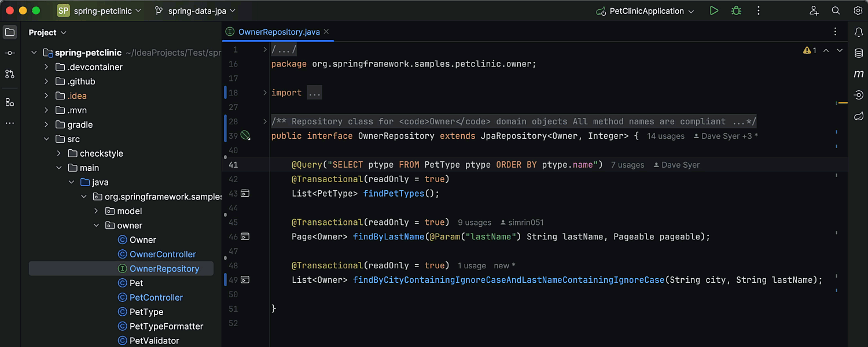Open the Project tool window folder icon

pos(10,32)
